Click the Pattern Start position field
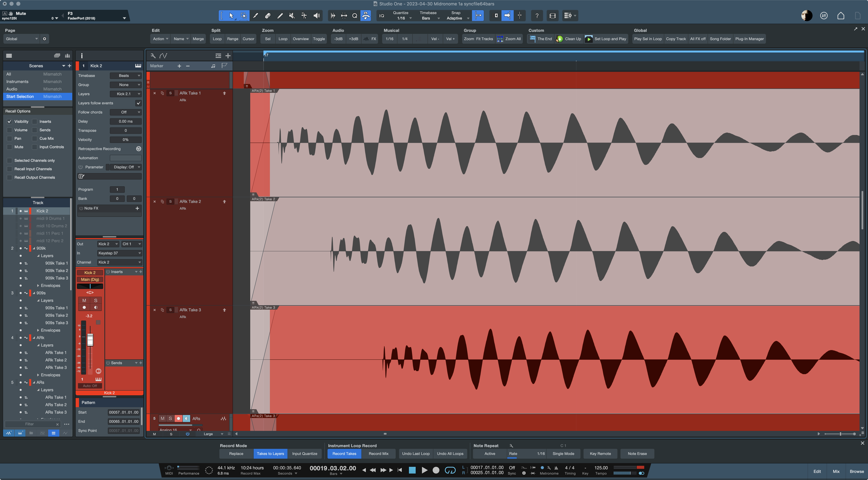 coord(123,412)
